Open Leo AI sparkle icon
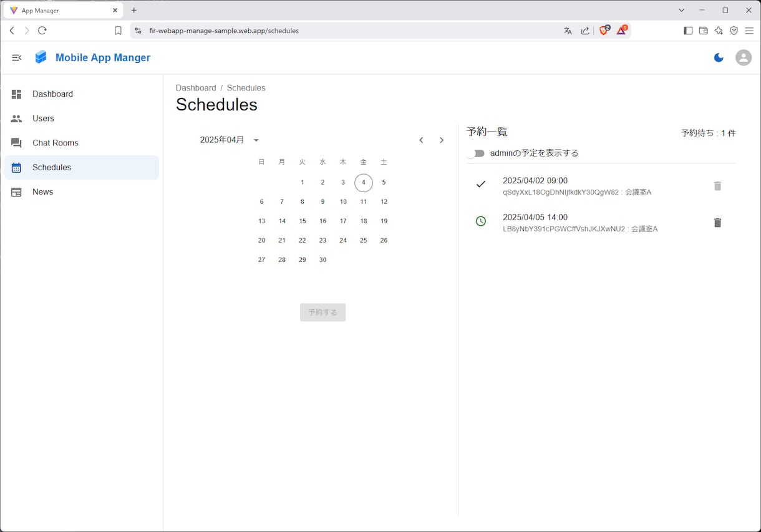 tap(719, 31)
